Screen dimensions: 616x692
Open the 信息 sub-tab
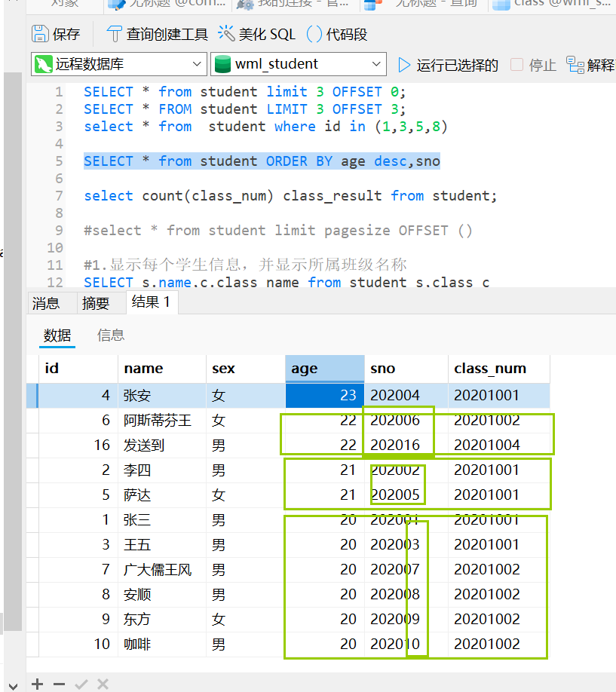coord(111,335)
